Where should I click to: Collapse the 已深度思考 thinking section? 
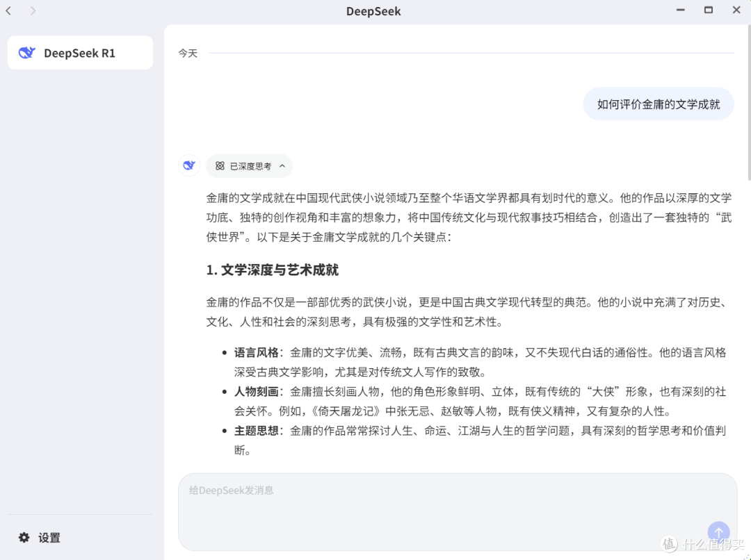(282, 166)
